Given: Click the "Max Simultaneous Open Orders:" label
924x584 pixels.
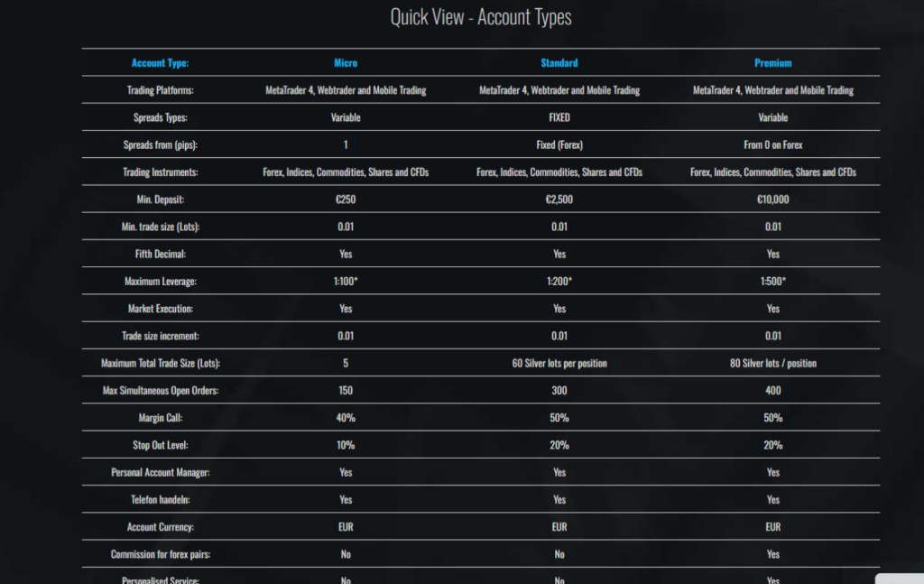Looking at the screenshot, I should 161,391.
